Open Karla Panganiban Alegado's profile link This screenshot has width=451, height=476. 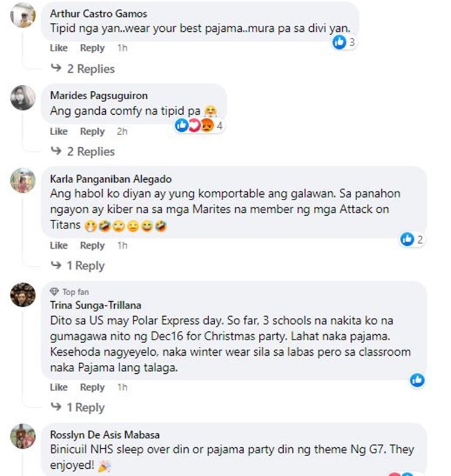pyautogui.click(x=111, y=179)
